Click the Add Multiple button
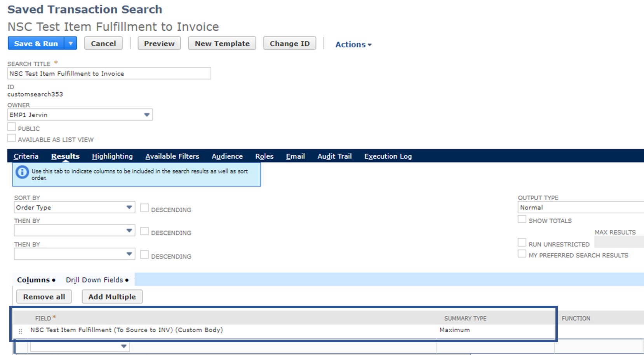 point(112,297)
